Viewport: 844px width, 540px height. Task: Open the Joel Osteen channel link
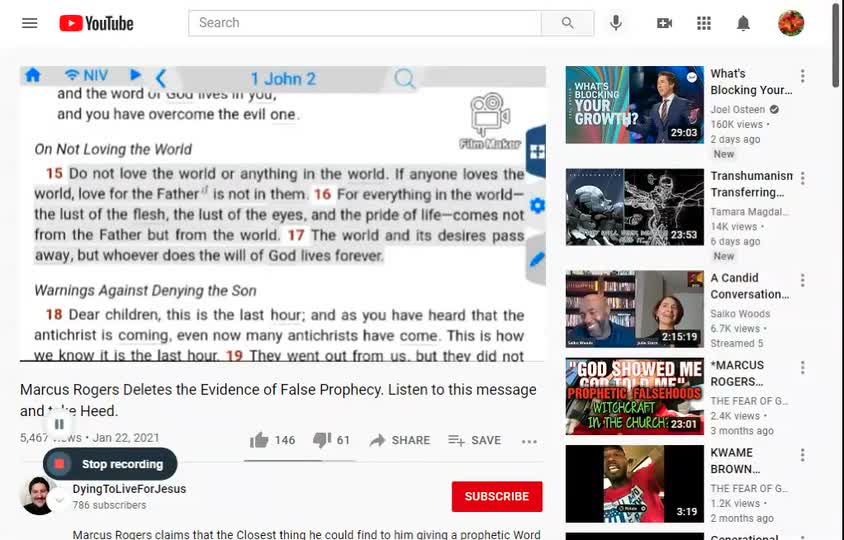[737, 109]
